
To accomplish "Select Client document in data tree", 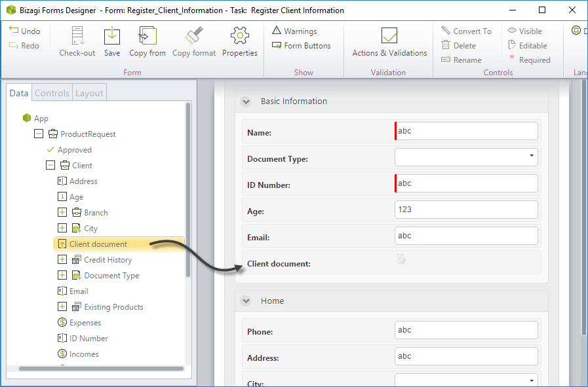I will 119,244.
